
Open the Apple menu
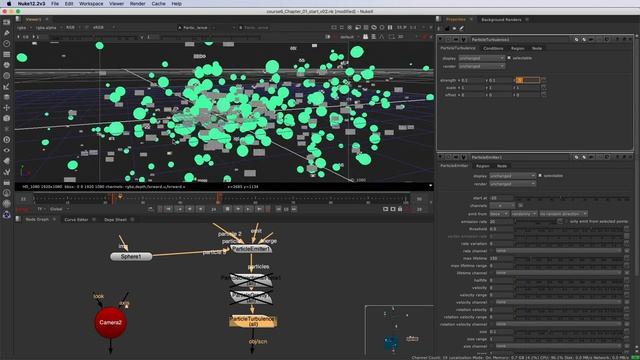[9, 4]
